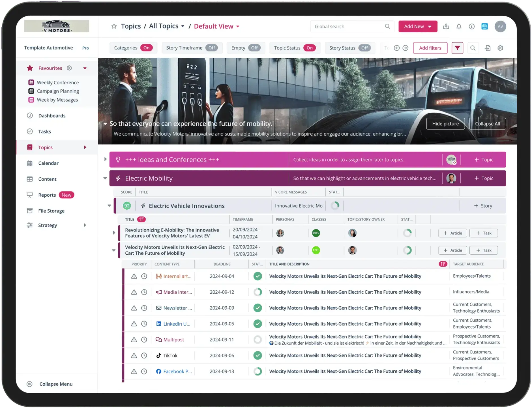532x408 pixels.
Task: Click Add filters
Action: [x=430, y=48]
